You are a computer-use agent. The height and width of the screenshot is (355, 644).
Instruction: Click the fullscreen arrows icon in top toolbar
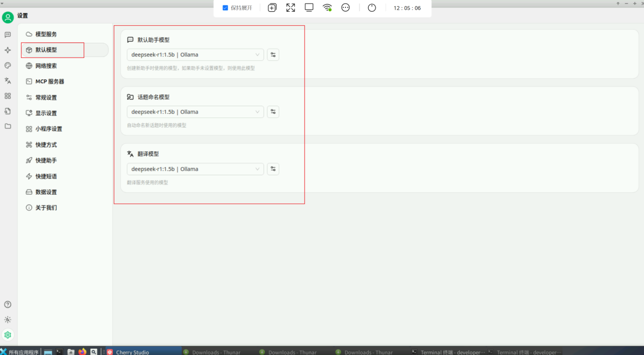[x=290, y=8]
